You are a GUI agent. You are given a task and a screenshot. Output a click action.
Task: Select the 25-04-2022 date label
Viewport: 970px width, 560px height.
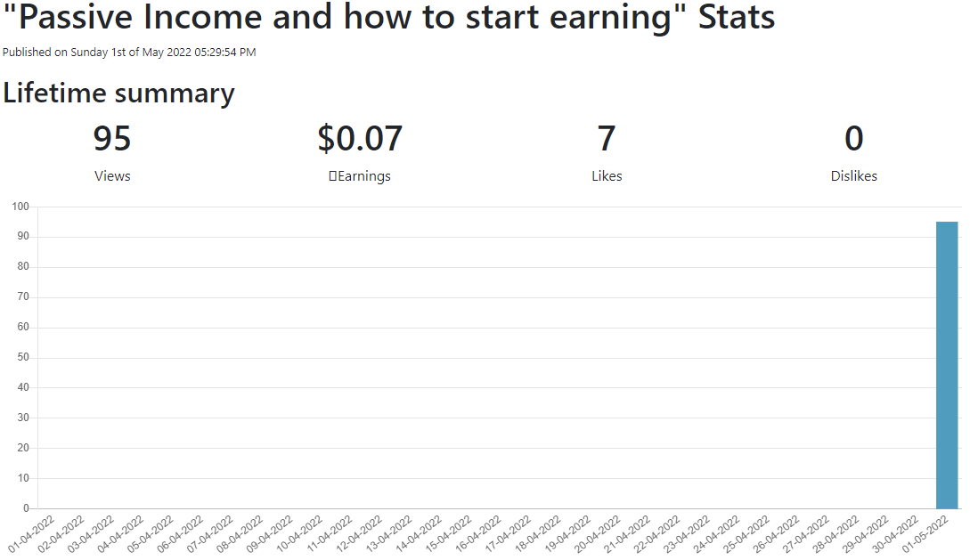(x=746, y=533)
